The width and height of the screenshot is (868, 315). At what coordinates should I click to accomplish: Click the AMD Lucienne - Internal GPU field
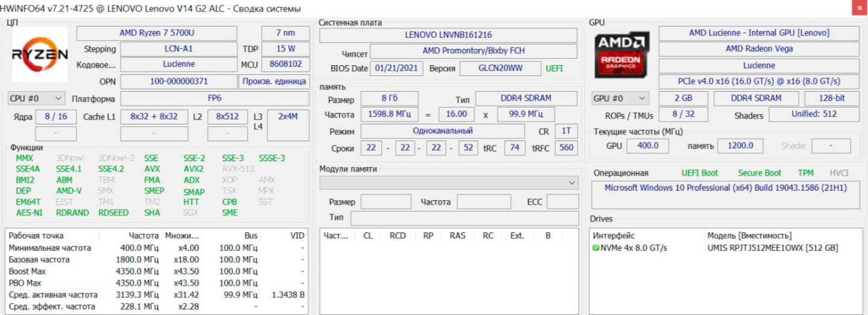[759, 33]
